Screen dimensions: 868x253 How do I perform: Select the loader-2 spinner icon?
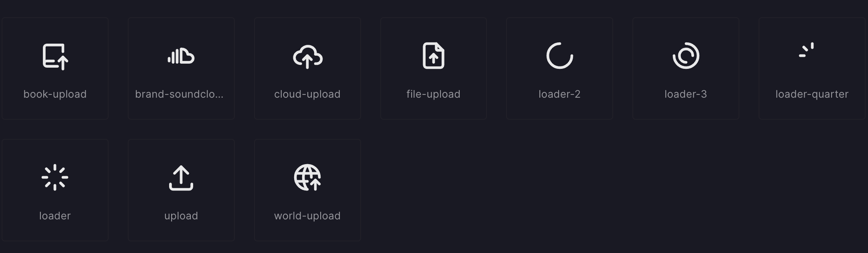[559, 56]
